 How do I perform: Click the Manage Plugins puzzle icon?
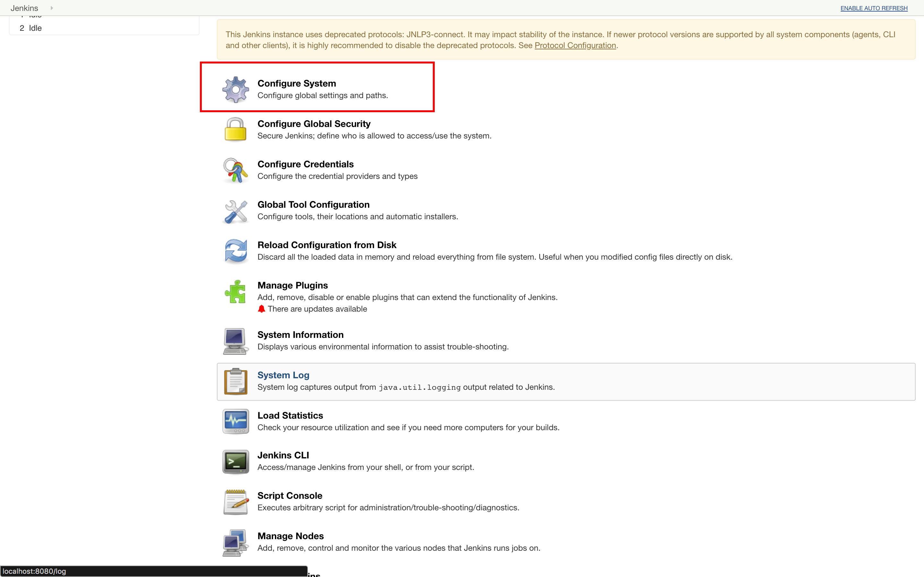point(235,292)
